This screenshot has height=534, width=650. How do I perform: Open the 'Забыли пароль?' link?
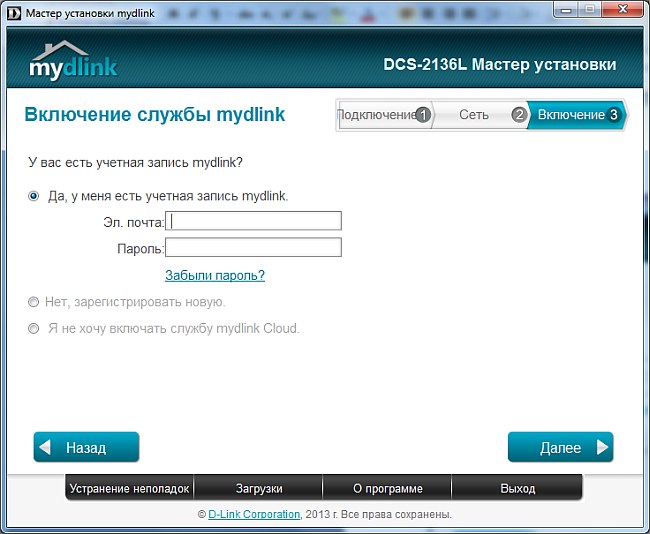coord(215,275)
